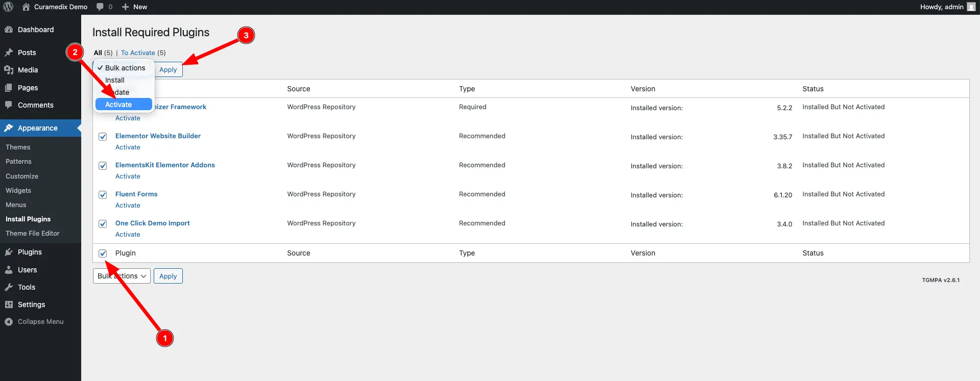Uncheck the One Click Demo Import checkbox
The height and width of the screenshot is (381, 980).
103,224
